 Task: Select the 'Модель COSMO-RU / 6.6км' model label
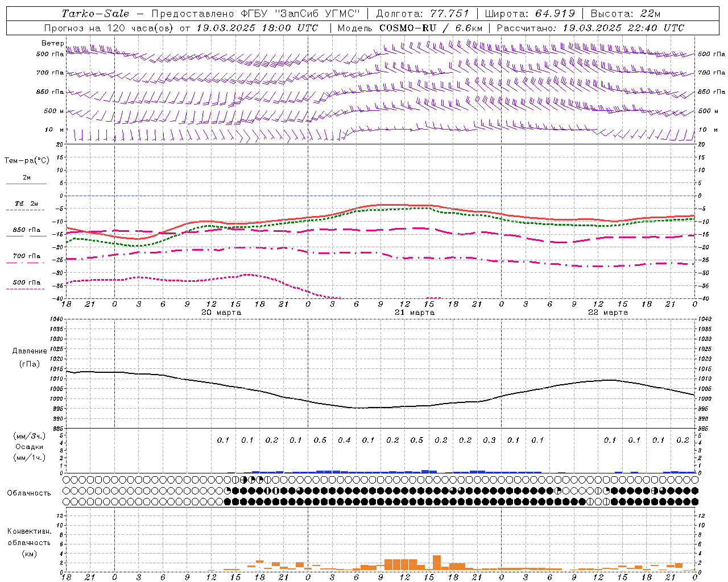(x=409, y=28)
